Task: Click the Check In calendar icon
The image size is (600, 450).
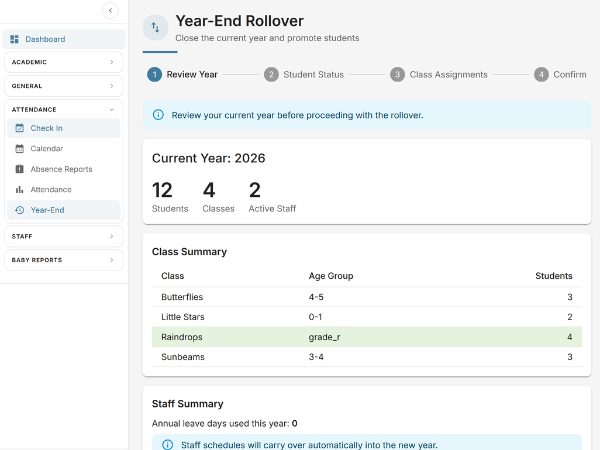Action: tap(20, 128)
